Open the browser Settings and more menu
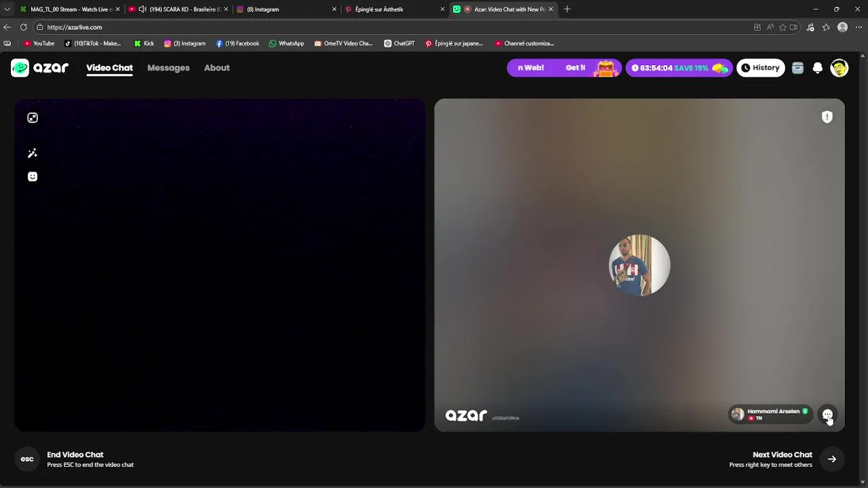Image resolution: width=868 pixels, height=488 pixels. (859, 27)
